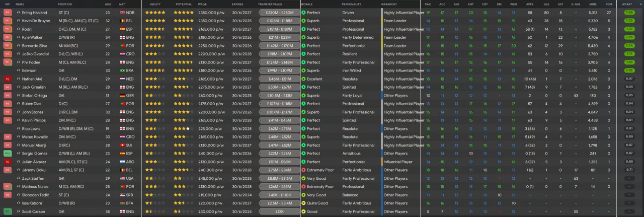Click the green Wnt badge for Sergio Gómez
644x217 pixels.
[8, 154]
